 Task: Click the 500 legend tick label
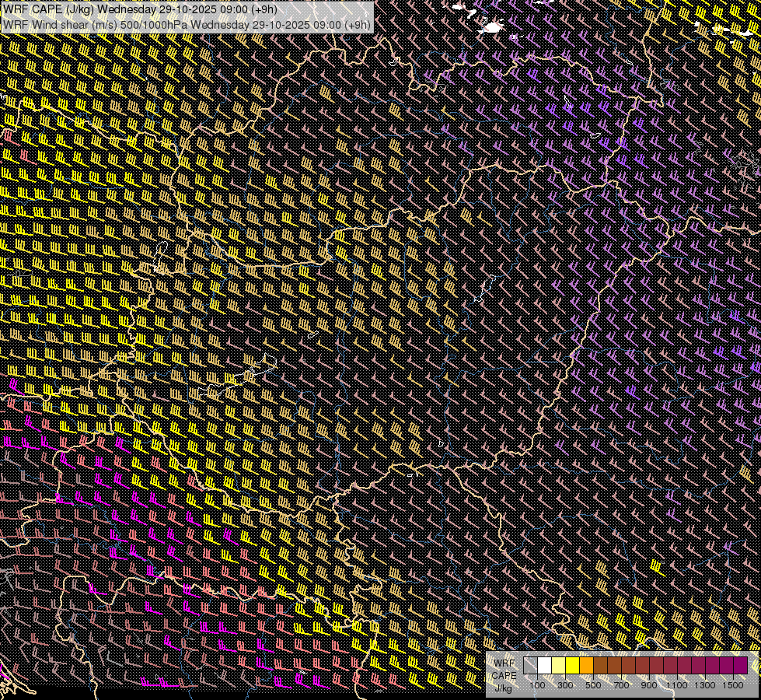click(593, 685)
